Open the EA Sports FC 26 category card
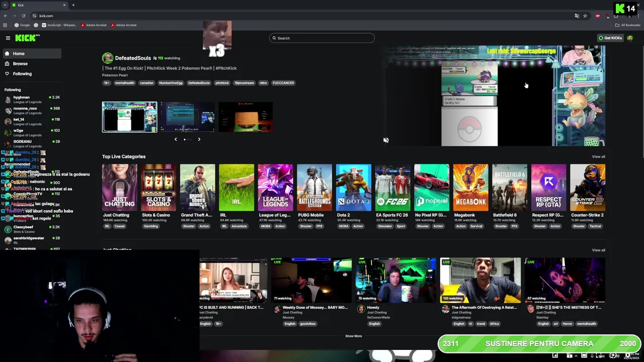This screenshot has height=362, width=644. 392,188
